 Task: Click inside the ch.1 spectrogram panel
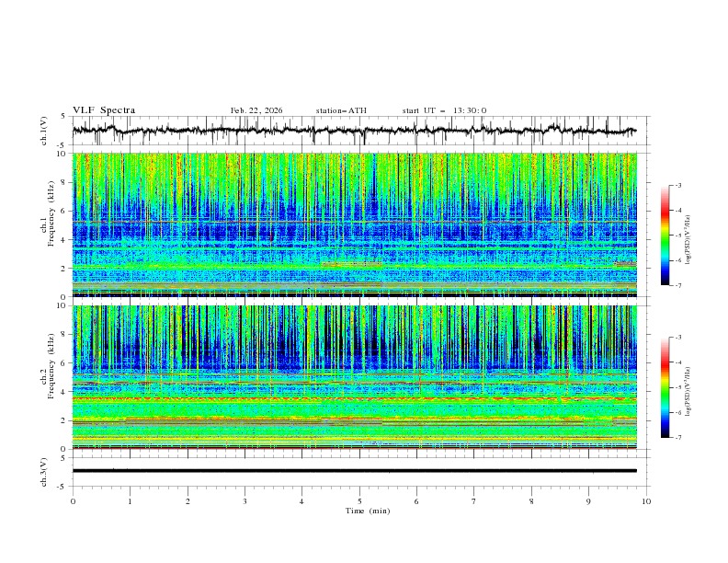(354, 224)
